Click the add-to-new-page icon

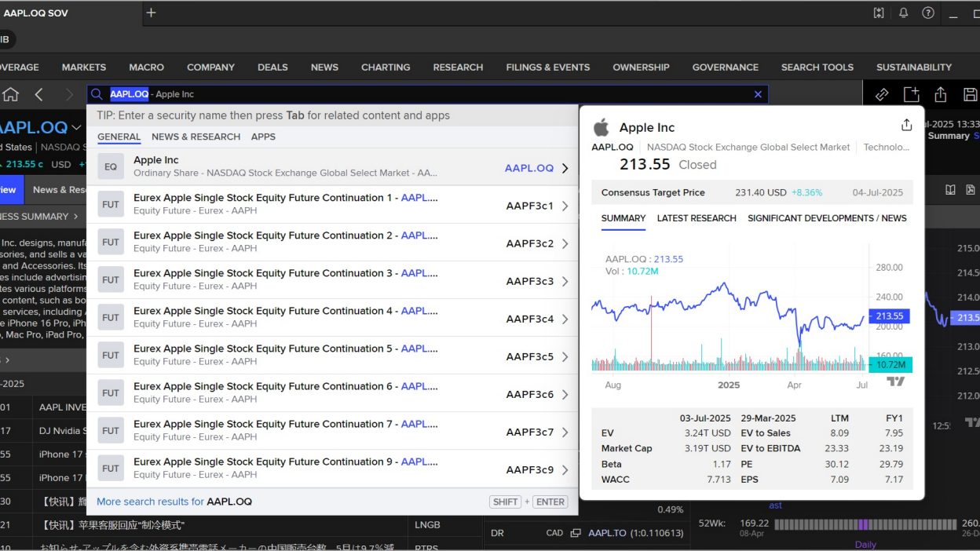pos(911,94)
